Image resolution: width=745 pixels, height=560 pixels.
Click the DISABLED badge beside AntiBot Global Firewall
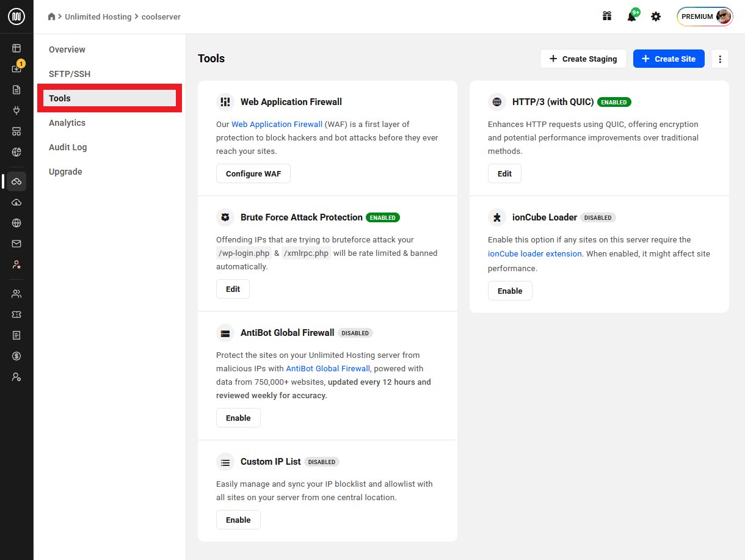[x=355, y=333]
